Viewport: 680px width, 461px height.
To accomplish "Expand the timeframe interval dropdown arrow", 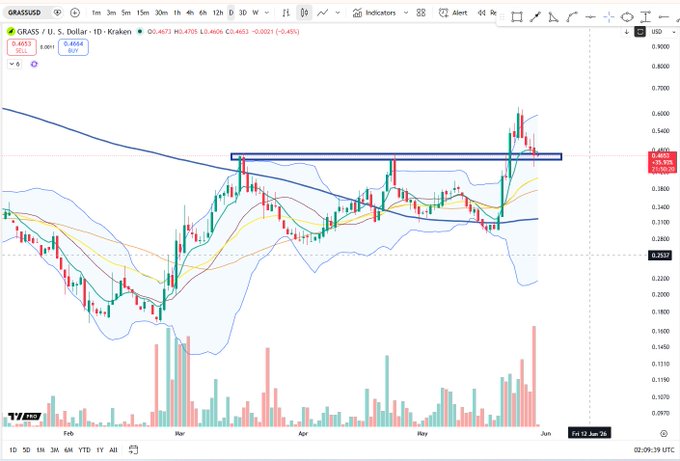I will pos(267,13).
